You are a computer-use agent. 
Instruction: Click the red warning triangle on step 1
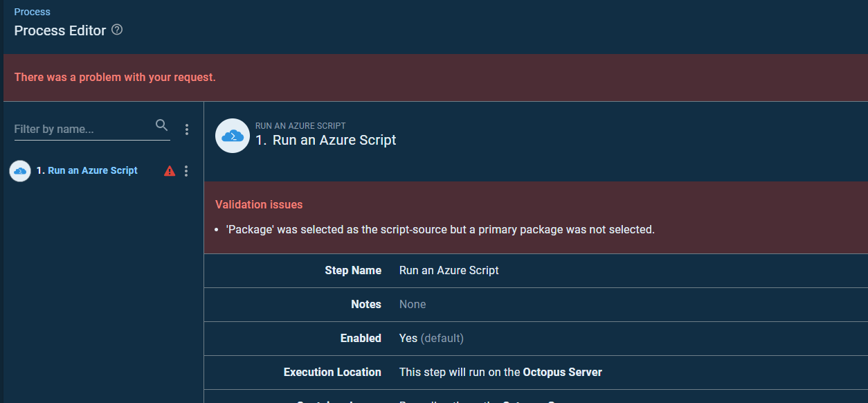170,170
